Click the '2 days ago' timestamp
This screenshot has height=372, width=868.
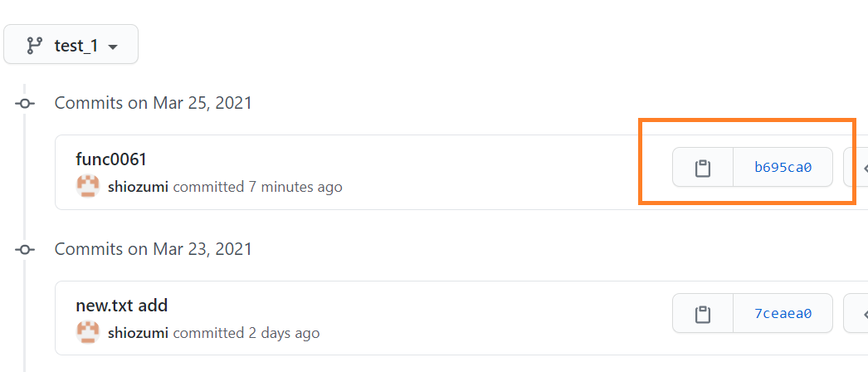click(284, 333)
